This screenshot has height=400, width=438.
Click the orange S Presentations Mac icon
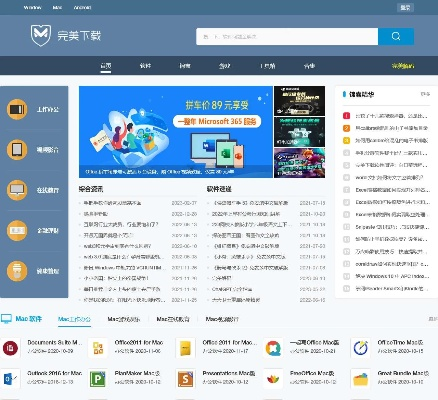[185, 379]
